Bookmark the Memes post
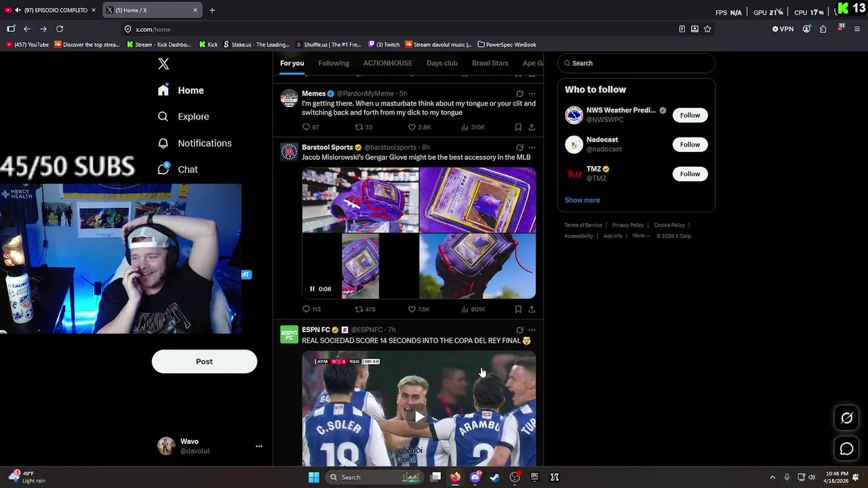Viewport: 868px width, 488px height. 518,127
